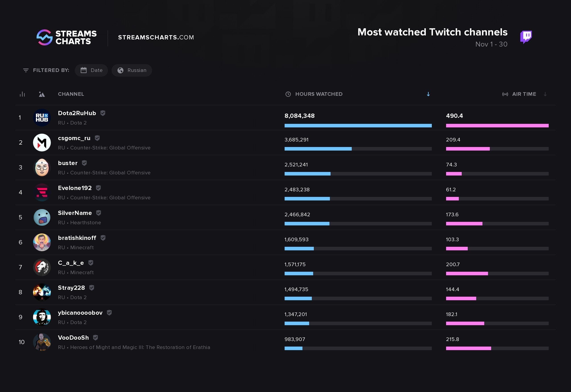571x392 pixels.
Task: Sort by Air Time using gray arrow
Action: (545, 94)
